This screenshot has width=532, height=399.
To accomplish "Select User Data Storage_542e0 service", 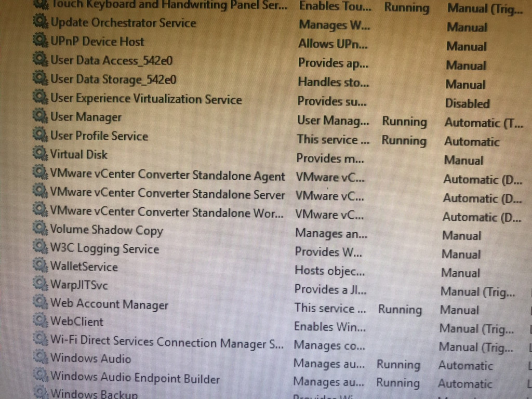I will [x=113, y=79].
